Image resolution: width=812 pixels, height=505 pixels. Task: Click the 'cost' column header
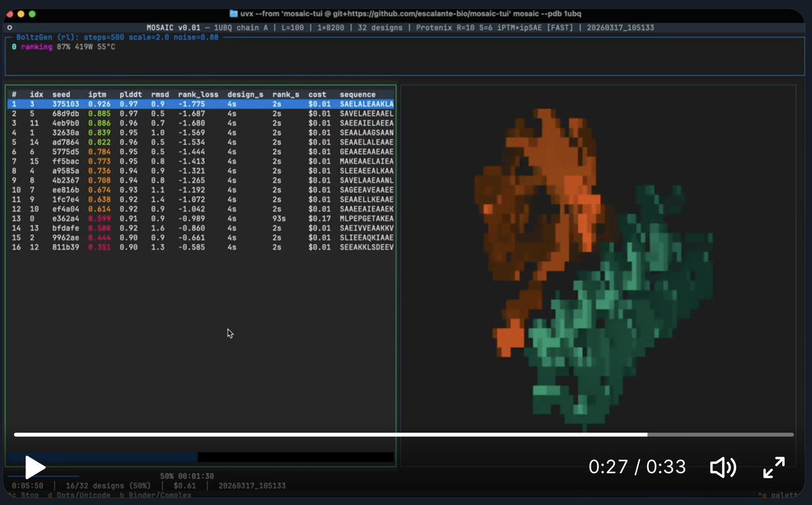(318, 94)
